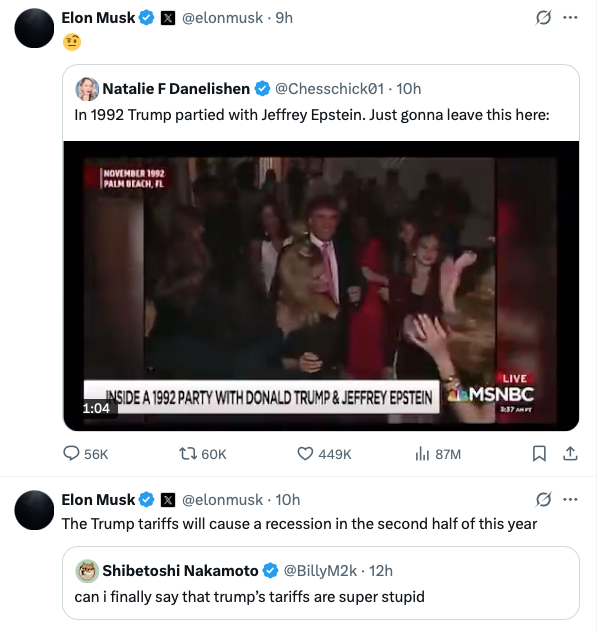Visit the @Chesschick01 handle
Viewport: 598px width, 632px height.
329,89
